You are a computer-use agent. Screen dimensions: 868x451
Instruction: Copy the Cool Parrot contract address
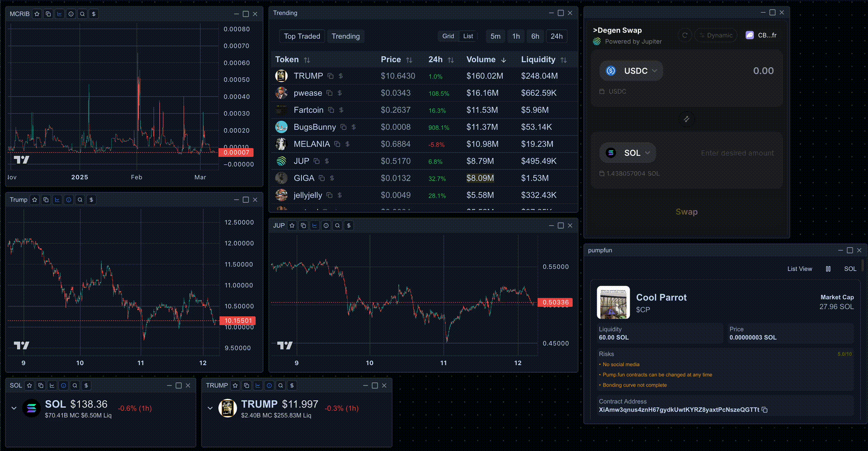pos(764,410)
